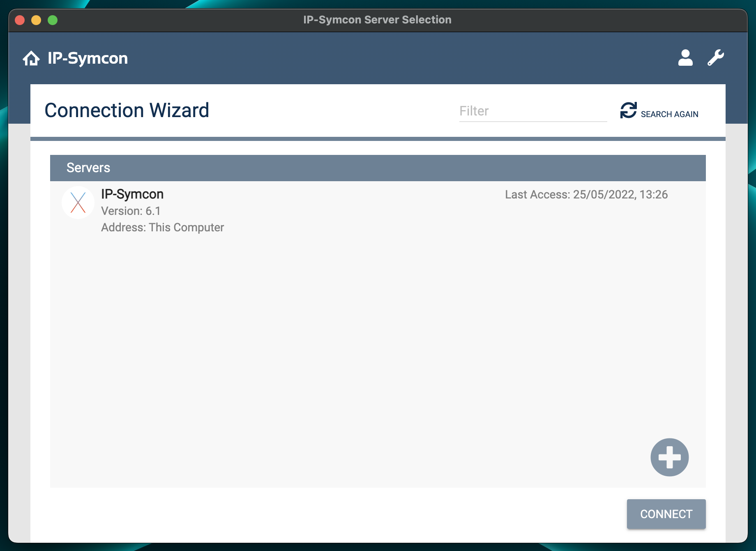Screen dimensions: 756x551
Task: Click the Last Access timestamp of the server
Action: pos(587,194)
